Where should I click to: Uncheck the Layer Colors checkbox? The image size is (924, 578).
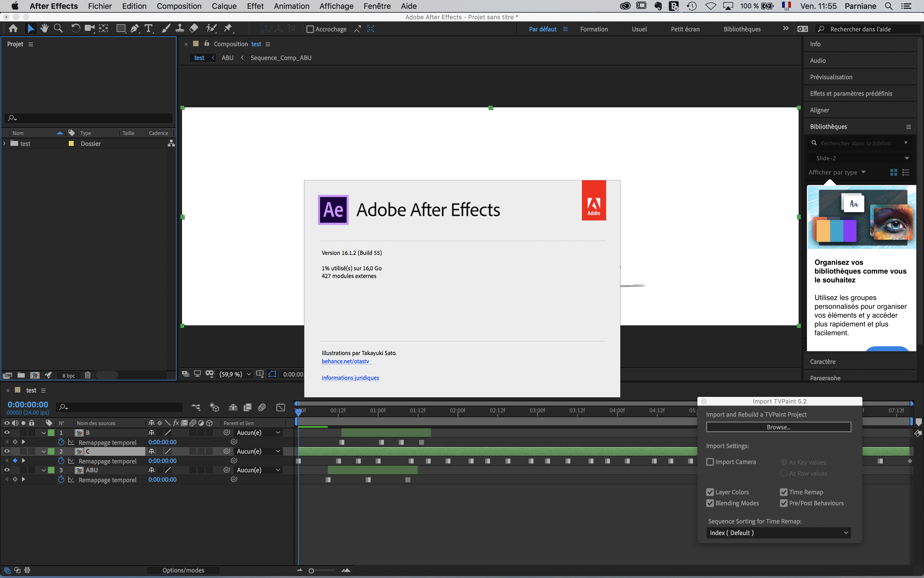click(710, 492)
